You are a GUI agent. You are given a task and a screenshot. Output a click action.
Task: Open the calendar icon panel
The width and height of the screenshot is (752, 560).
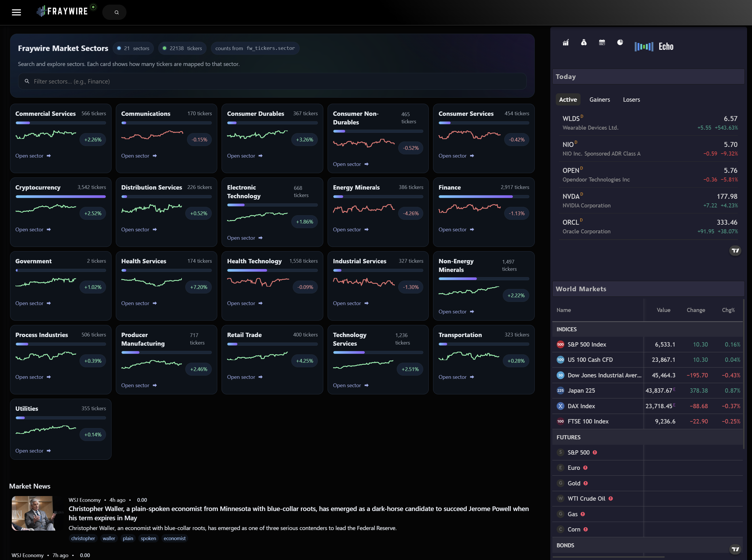tap(602, 43)
